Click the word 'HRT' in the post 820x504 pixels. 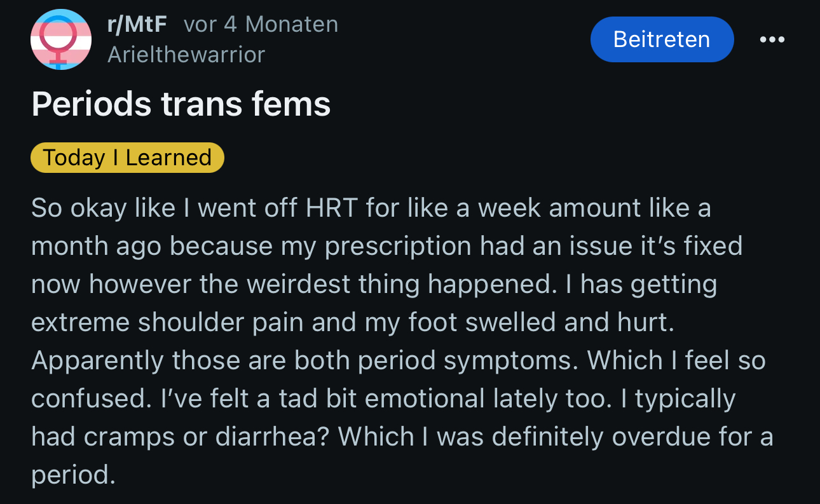[x=332, y=208]
